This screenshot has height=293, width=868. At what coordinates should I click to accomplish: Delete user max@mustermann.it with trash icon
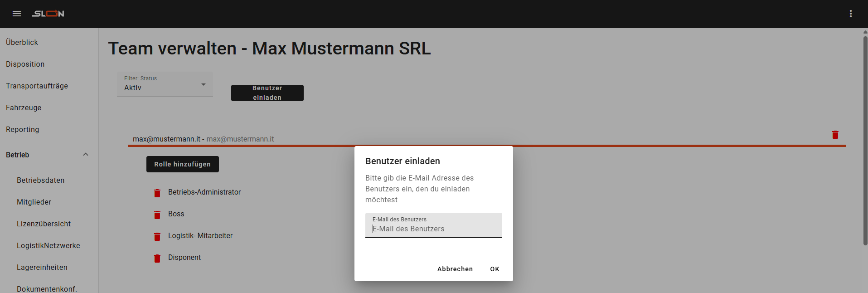[x=835, y=135]
